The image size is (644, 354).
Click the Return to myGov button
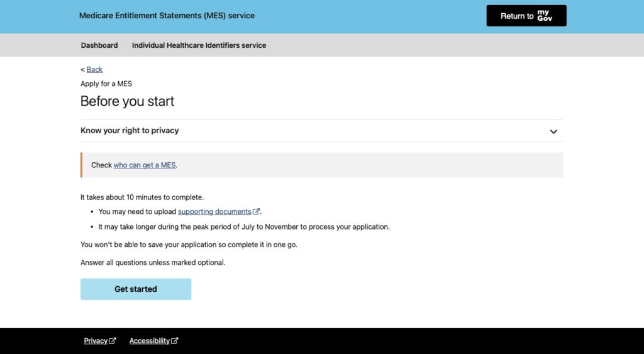click(x=526, y=16)
